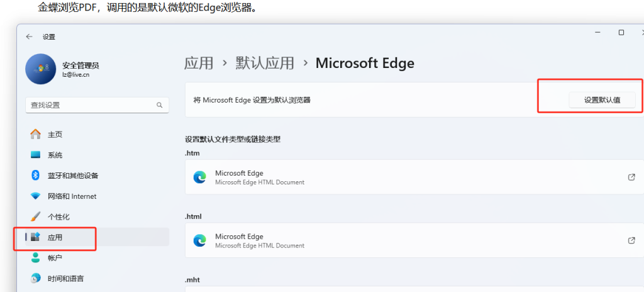Click the 个性化 paintbrush icon
The height and width of the screenshot is (292, 644).
click(36, 216)
